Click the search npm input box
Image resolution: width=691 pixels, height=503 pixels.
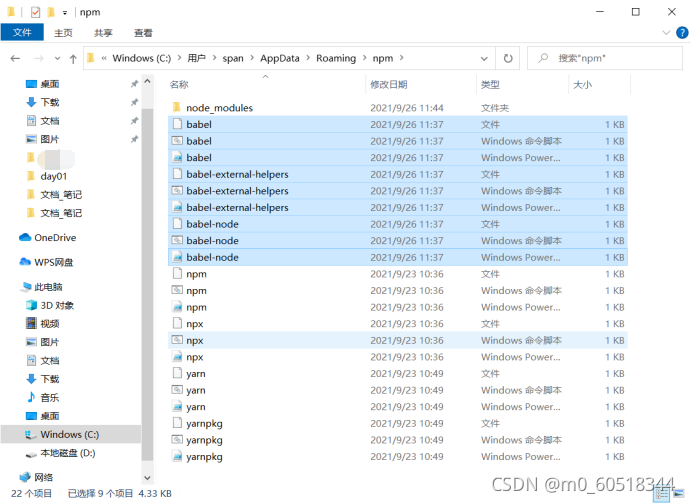605,58
